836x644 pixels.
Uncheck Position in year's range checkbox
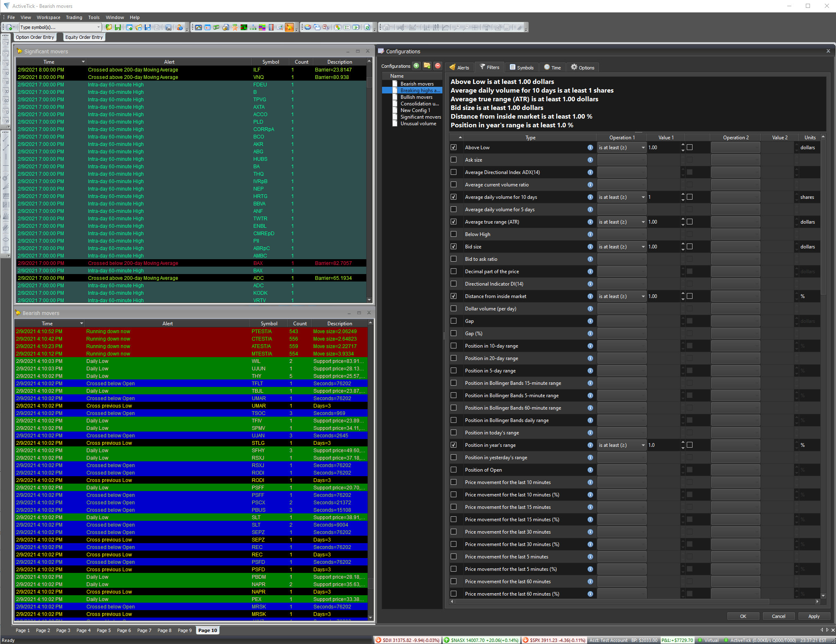coord(454,445)
